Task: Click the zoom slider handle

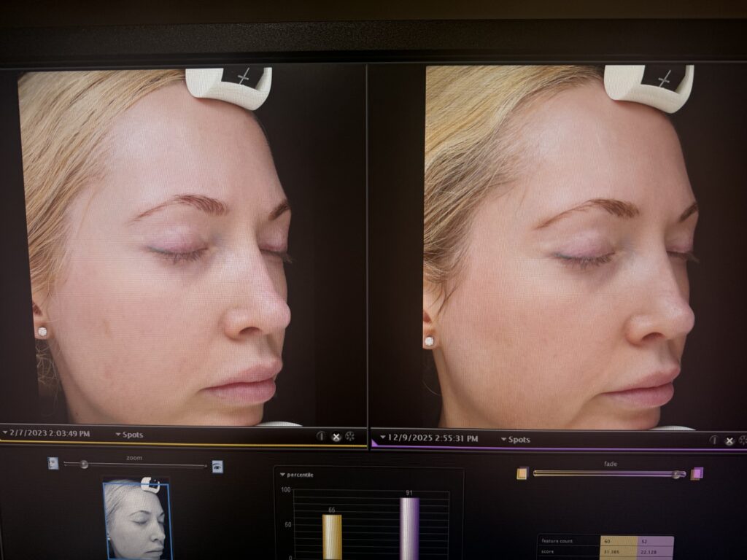Action: tap(84, 464)
